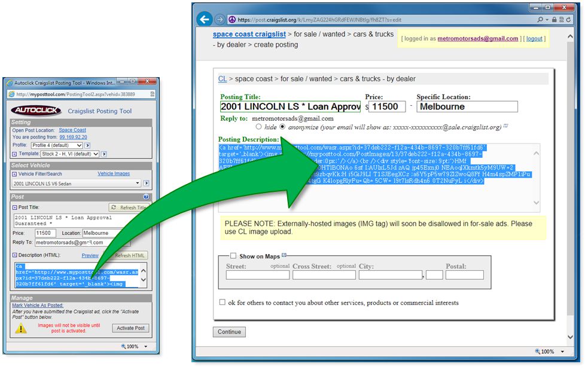Click the help superscript next to anonymize option

pyautogui.click(x=505, y=126)
